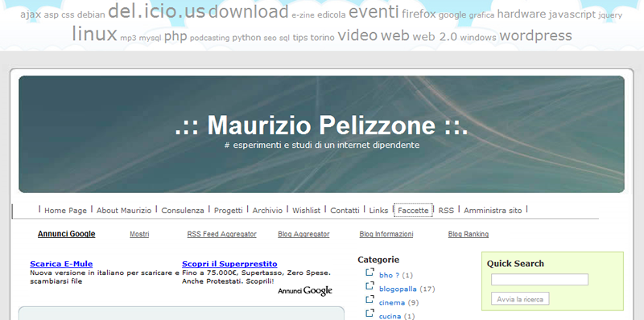Open the 'mp3' tag
Image resolution: width=644 pixels, height=320 pixels.
tap(128, 38)
